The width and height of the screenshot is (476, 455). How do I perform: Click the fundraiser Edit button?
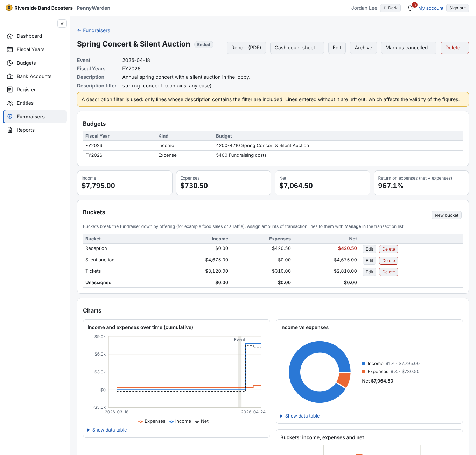pyautogui.click(x=337, y=48)
